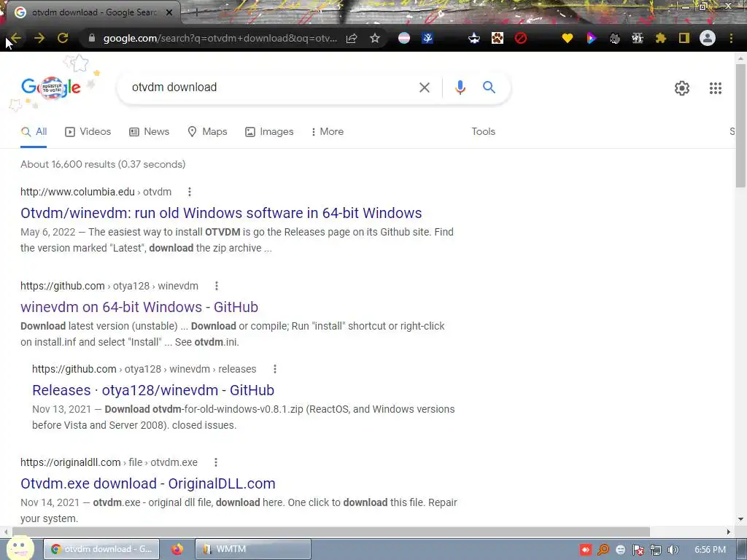Open Otvdm/winevdm columbia.edu result link
This screenshot has height=560, width=747.
pyautogui.click(x=221, y=213)
